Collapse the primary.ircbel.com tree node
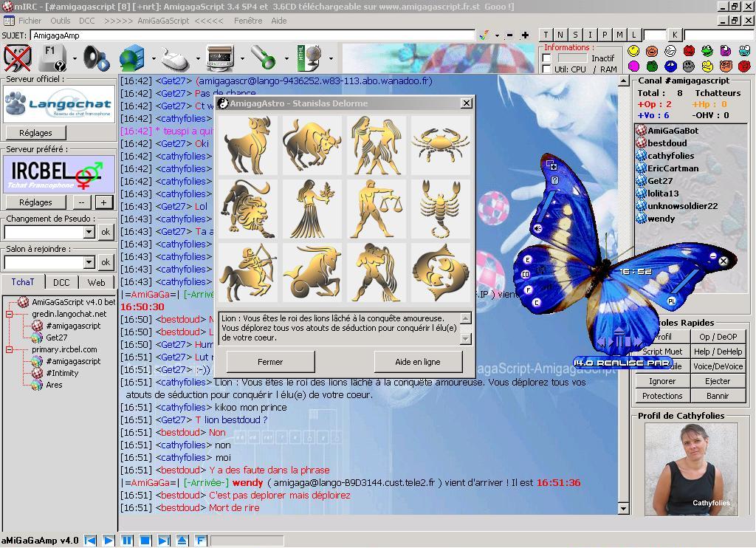The height and width of the screenshot is (548, 756). coord(9,349)
